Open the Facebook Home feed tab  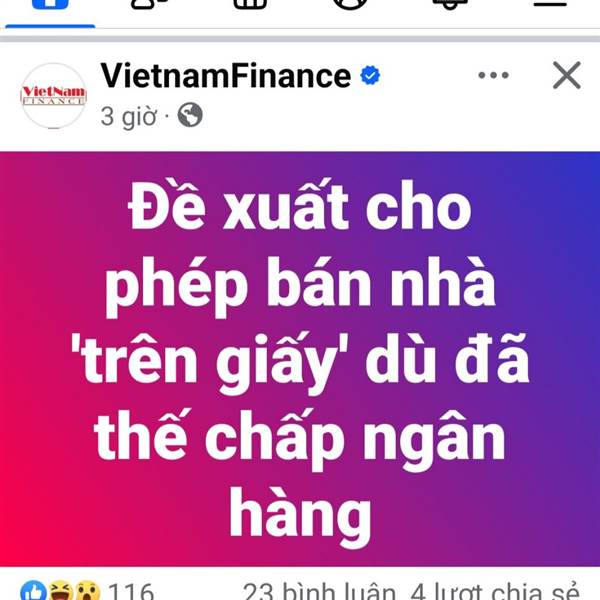(50, 4)
